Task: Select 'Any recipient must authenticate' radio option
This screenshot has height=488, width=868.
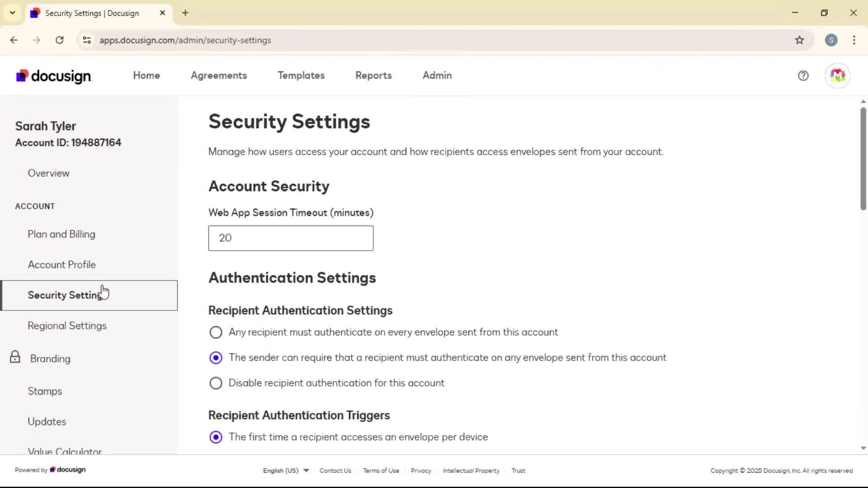Action: [216, 333]
